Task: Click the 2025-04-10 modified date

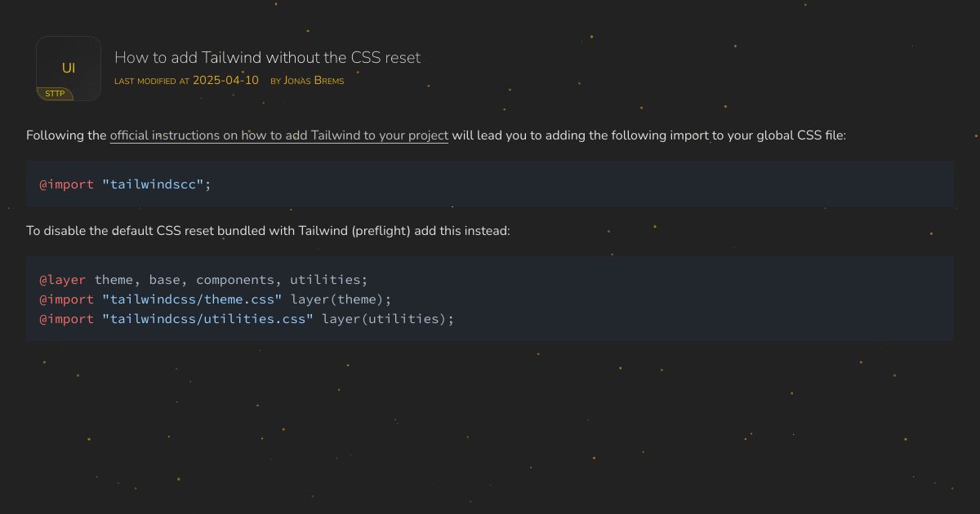Action: [x=225, y=80]
